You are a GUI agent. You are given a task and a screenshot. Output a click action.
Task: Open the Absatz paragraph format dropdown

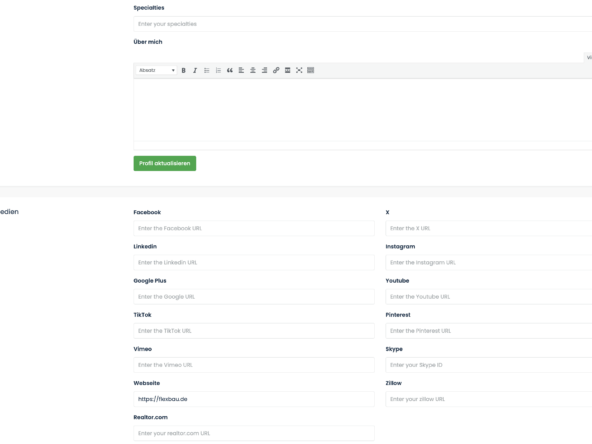[x=156, y=70]
